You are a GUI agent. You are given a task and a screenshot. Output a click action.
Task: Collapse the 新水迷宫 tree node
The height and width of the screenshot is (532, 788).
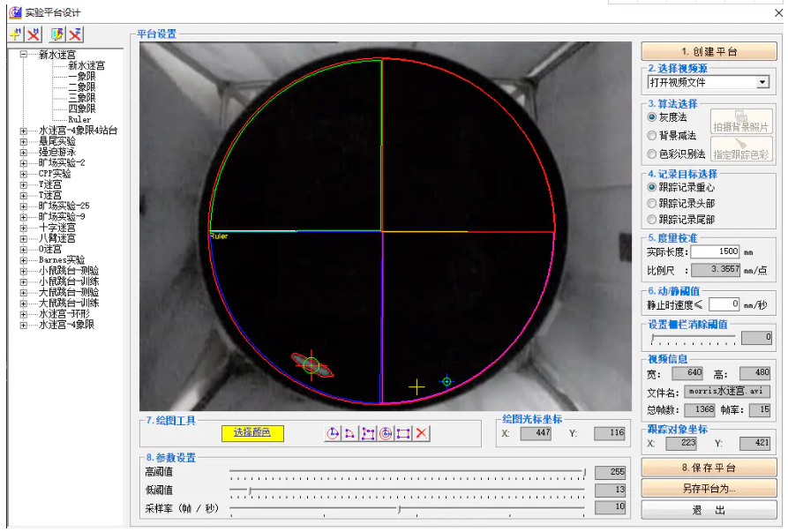[x=23, y=55]
